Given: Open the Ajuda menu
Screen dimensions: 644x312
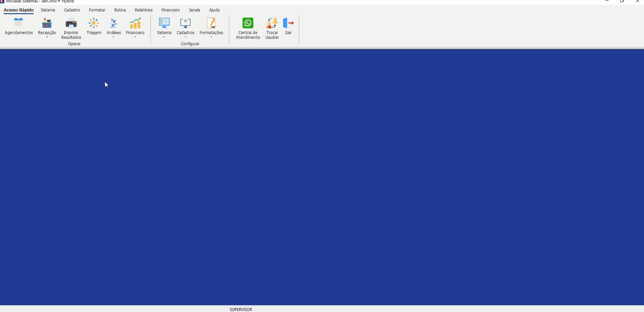Looking at the screenshot, I should point(214,10).
